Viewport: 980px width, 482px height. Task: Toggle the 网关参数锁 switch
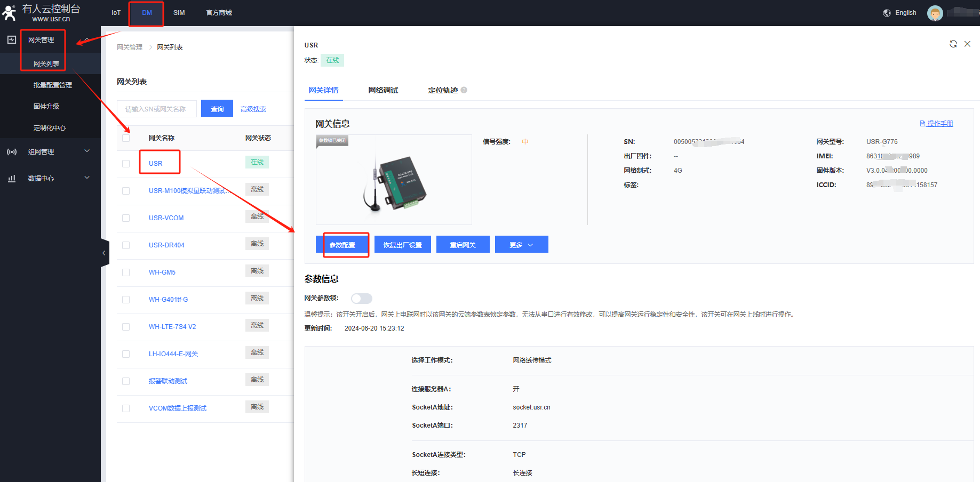pos(361,299)
